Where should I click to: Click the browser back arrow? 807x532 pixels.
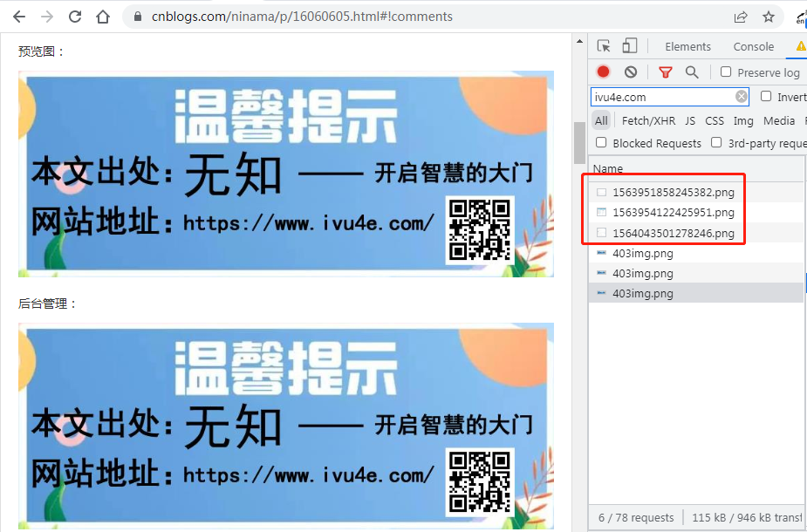click(x=18, y=17)
